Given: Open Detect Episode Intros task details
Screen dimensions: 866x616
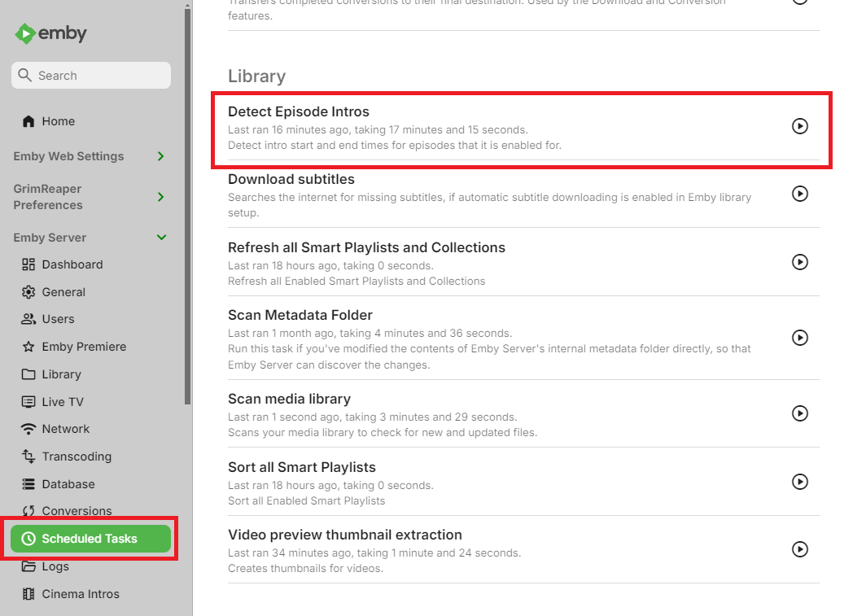Looking at the screenshot, I should [298, 111].
